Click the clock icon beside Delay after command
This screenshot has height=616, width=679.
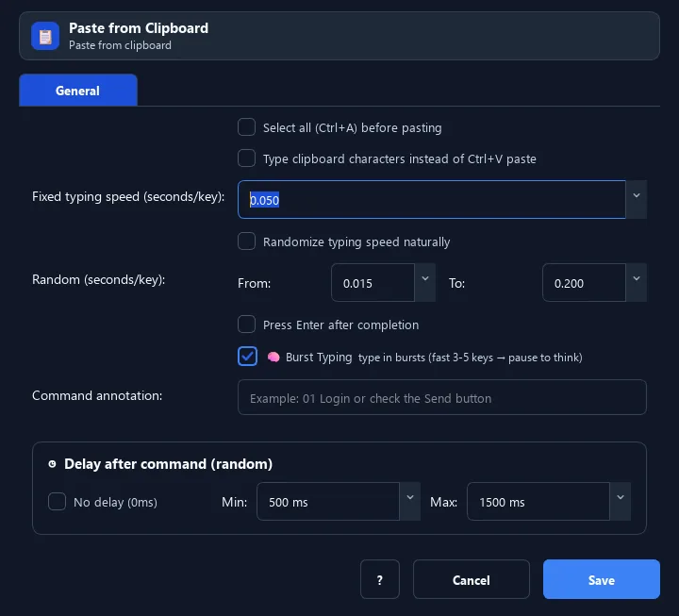pyautogui.click(x=52, y=464)
